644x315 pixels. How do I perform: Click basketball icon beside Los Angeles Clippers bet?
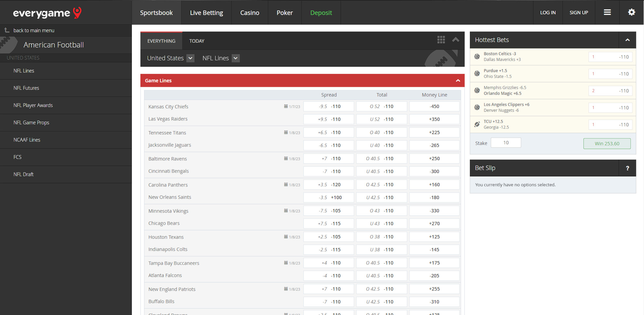[477, 107]
